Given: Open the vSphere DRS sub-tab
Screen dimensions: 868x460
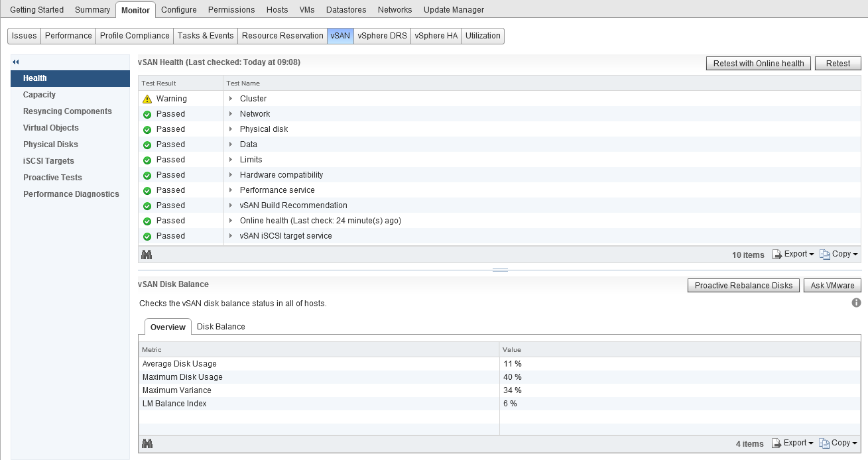Looking at the screenshot, I should (x=382, y=36).
